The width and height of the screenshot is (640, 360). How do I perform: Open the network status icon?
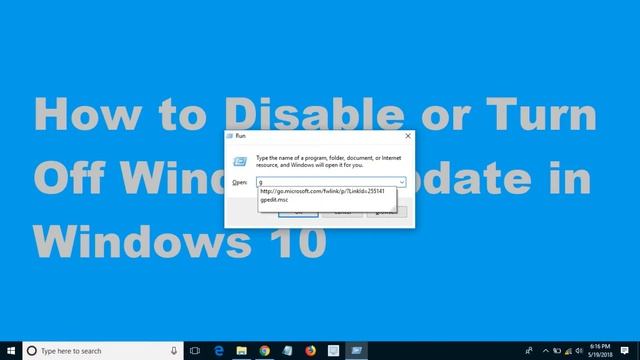coord(568,351)
